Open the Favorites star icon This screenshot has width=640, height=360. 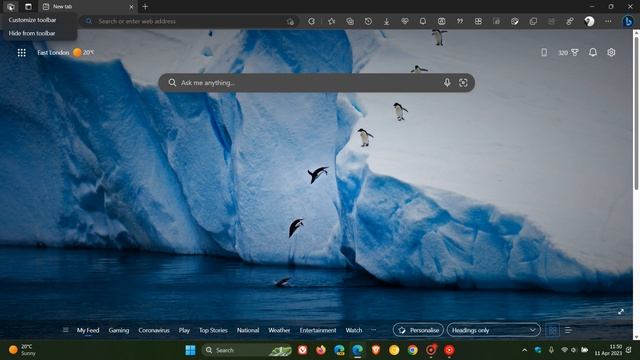coord(331,21)
